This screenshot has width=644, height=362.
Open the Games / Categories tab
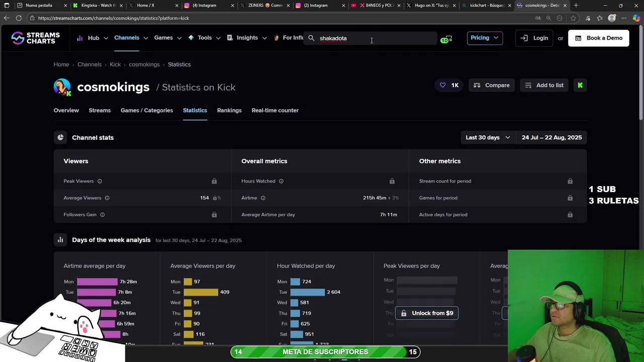[x=146, y=111]
